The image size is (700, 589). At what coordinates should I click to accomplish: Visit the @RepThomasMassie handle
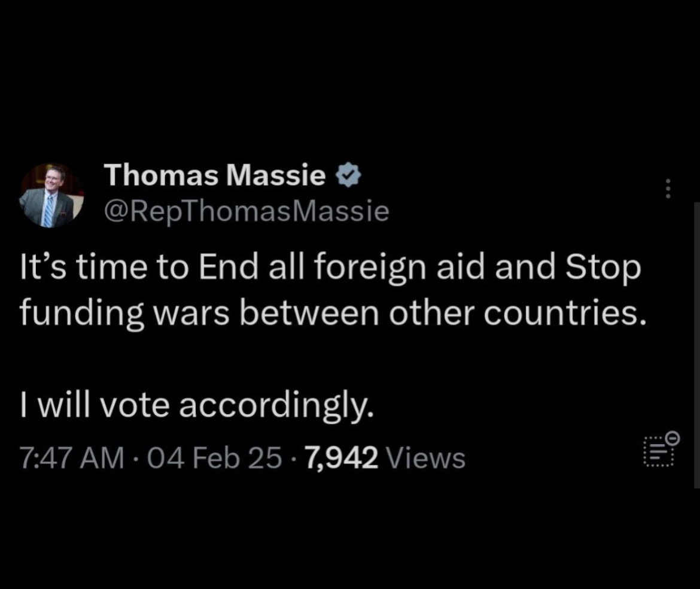pyautogui.click(x=246, y=211)
